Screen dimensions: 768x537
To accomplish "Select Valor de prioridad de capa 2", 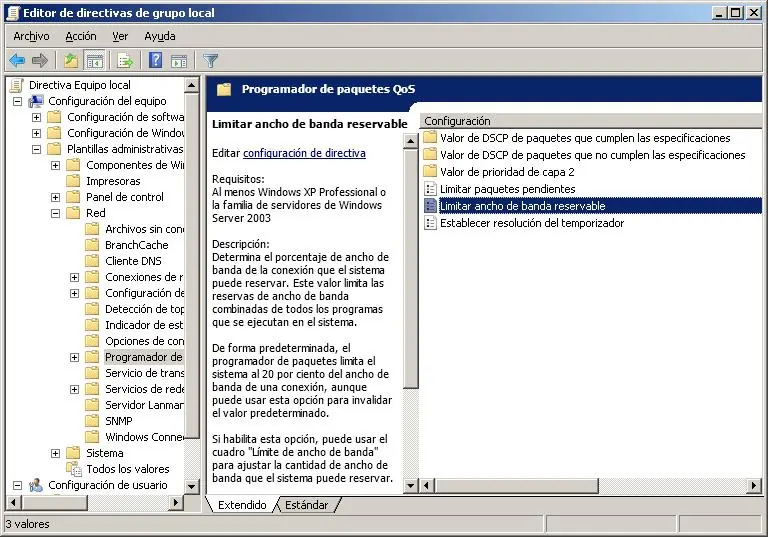I will click(507, 171).
